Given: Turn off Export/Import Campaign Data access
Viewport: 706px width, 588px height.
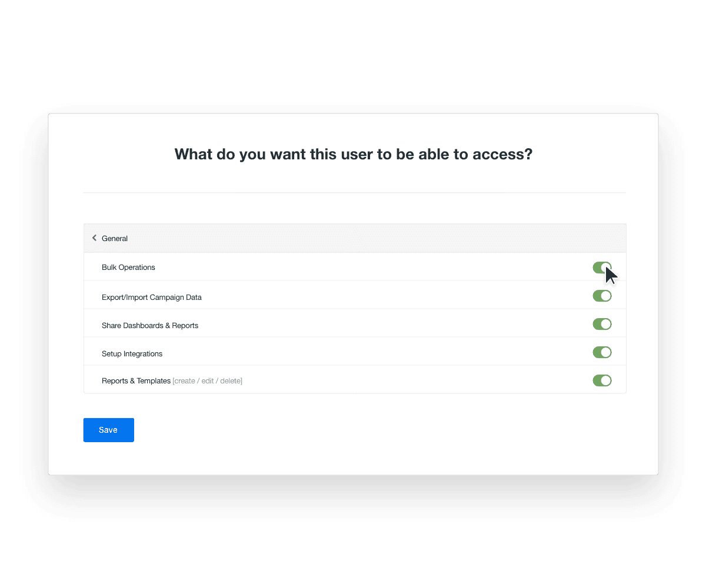Looking at the screenshot, I should point(602,296).
